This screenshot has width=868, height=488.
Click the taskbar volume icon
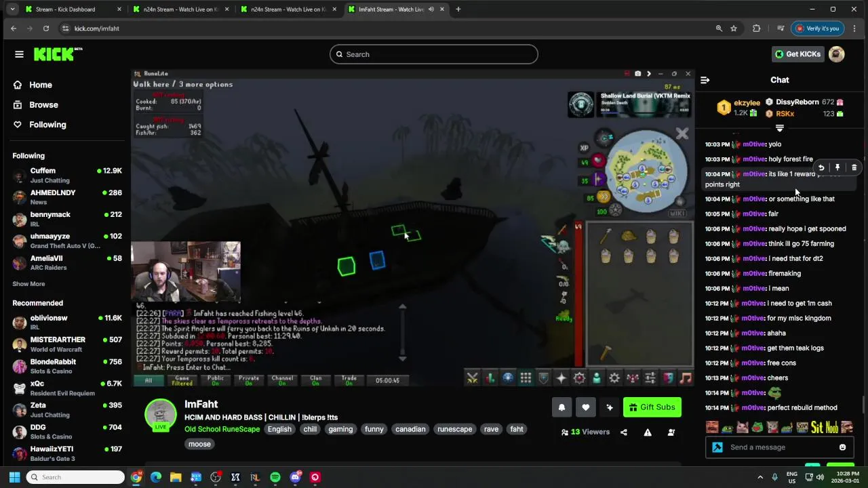[820, 477]
